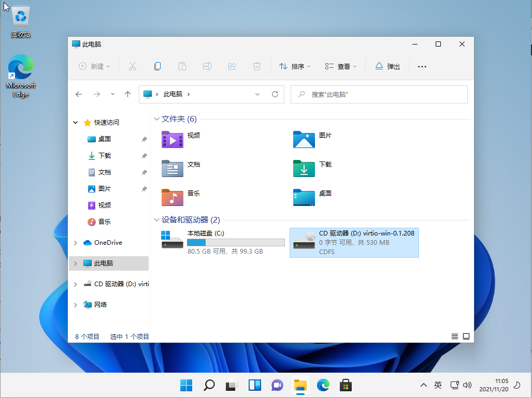Open the 排序 sort dropdown
532x398 pixels.
pyautogui.click(x=294, y=66)
